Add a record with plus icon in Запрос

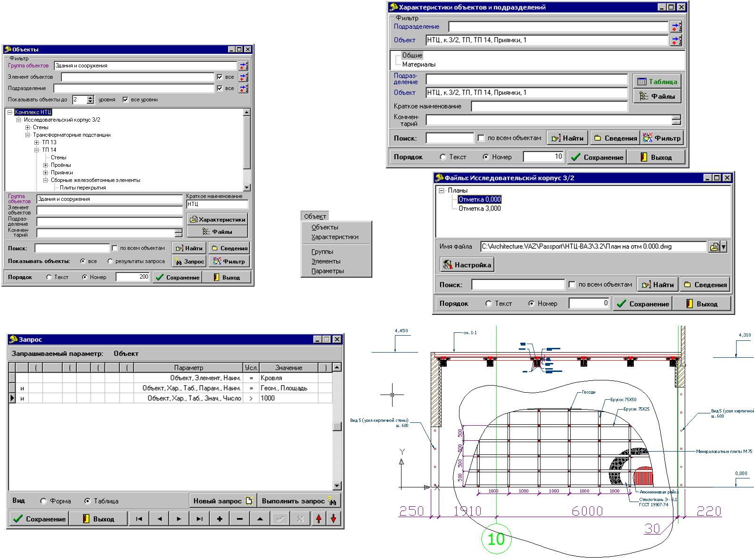pyautogui.click(x=220, y=519)
